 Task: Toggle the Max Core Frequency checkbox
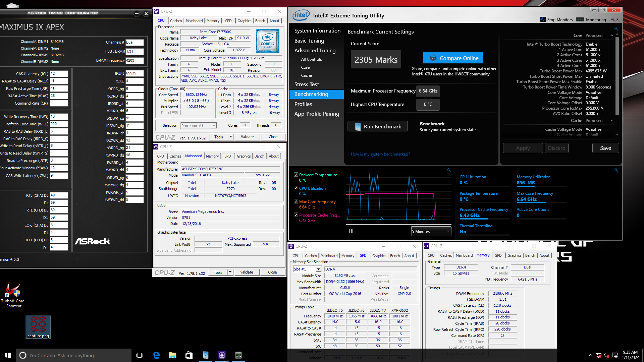[296, 201]
